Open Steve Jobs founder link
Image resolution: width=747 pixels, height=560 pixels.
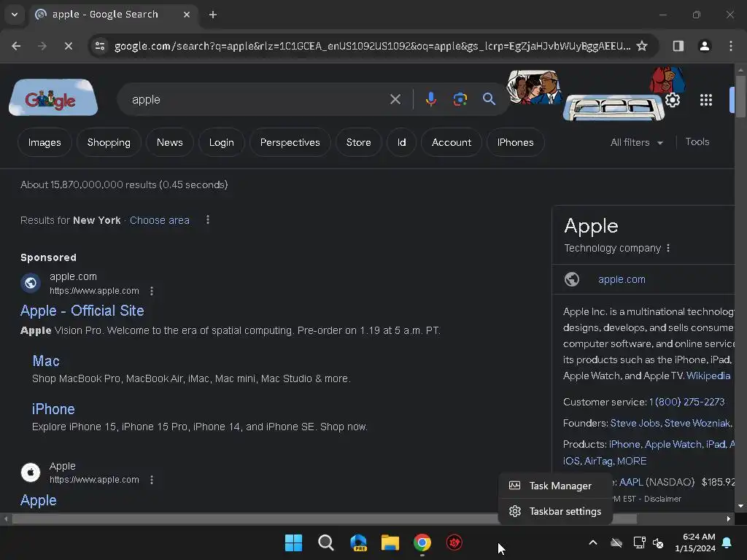pyautogui.click(x=635, y=424)
